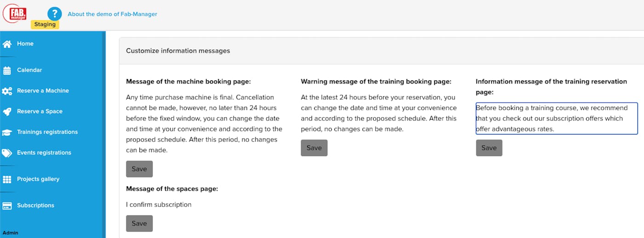Click the Calendar icon in sidebar
Screen dimensions: 644x238
(7, 70)
